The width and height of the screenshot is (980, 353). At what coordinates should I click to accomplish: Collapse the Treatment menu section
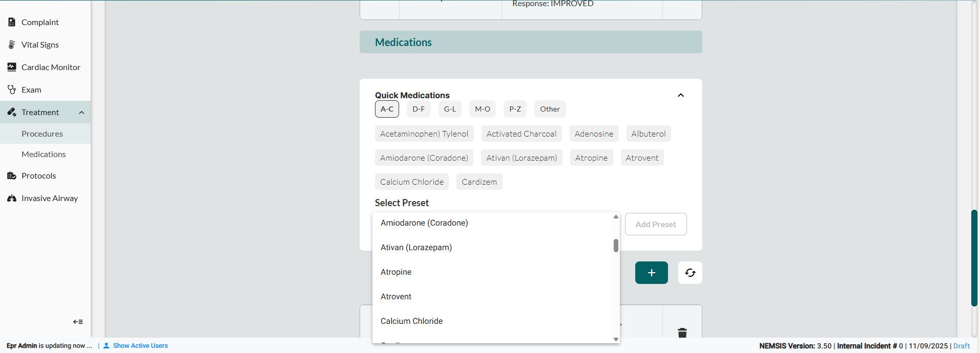(x=81, y=113)
